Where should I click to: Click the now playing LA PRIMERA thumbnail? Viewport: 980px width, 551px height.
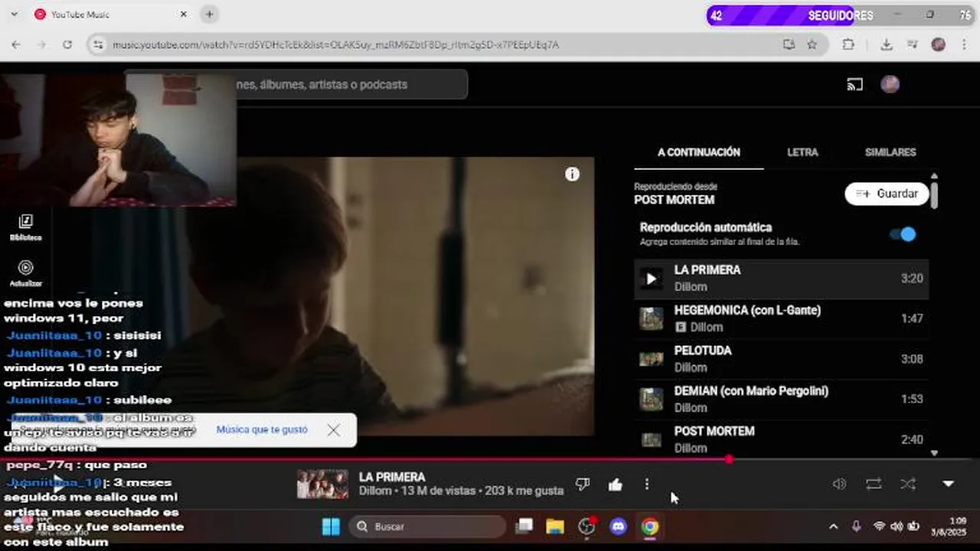click(x=322, y=484)
